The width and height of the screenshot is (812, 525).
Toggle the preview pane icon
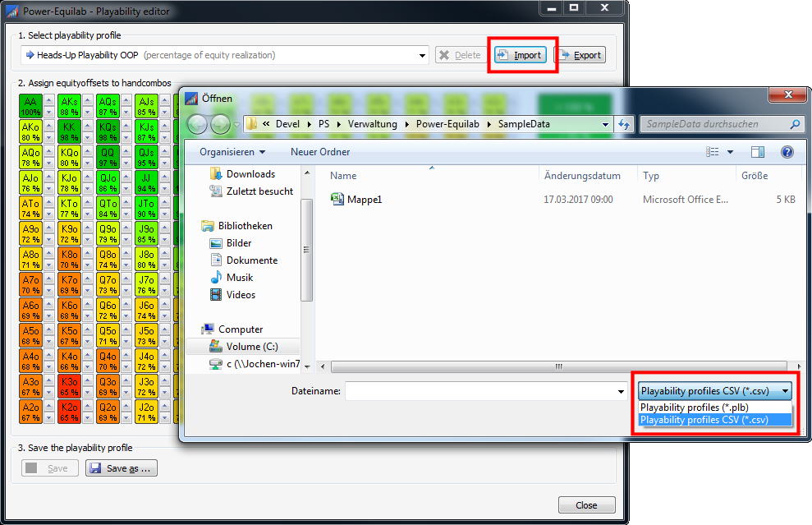click(758, 152)
